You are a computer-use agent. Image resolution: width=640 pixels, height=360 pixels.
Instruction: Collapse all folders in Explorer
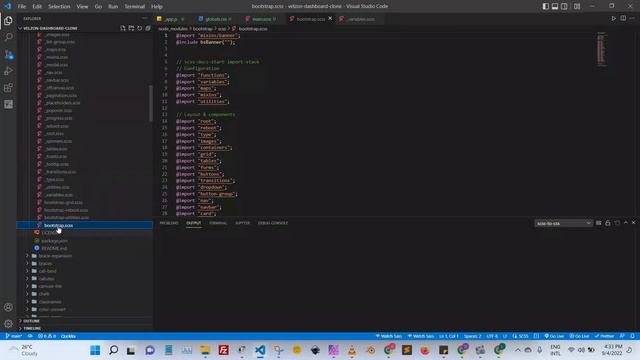148,28
